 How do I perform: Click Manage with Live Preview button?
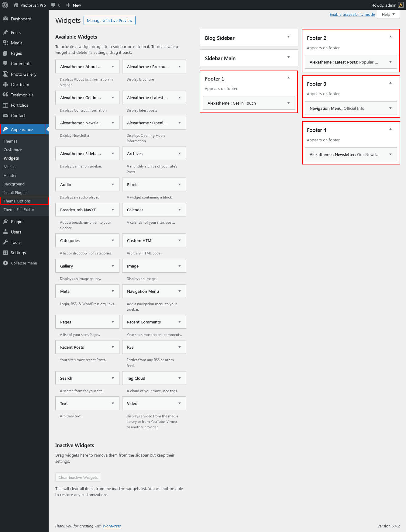[x=109, y=20]
